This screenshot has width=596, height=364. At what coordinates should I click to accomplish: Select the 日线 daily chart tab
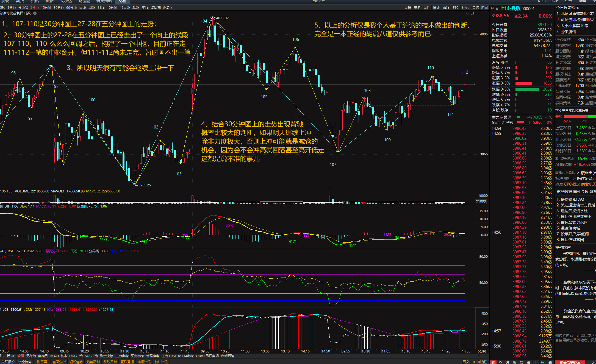pyautogui.click(x=82, y=8)
